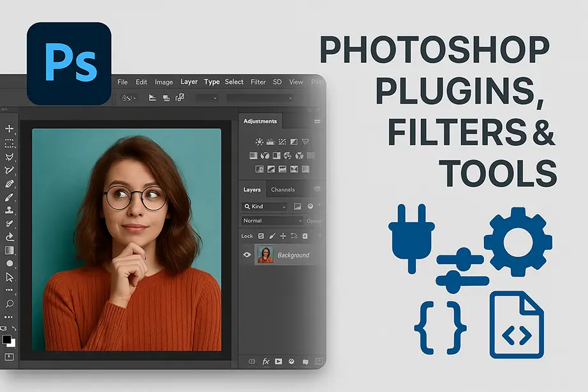The image size is (588, 392).
Task: Open the Layers panel menu icon
Action: (317, 189)
